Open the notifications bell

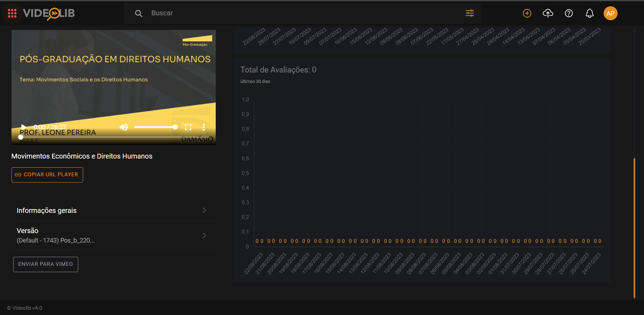(x=590, y=13)
